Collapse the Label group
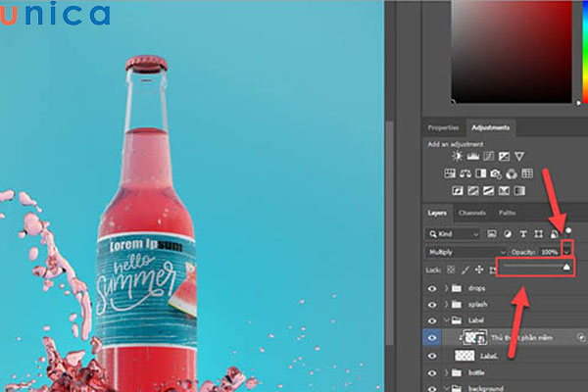The width and height of the screenshot is (588, 392). (446, 320)
